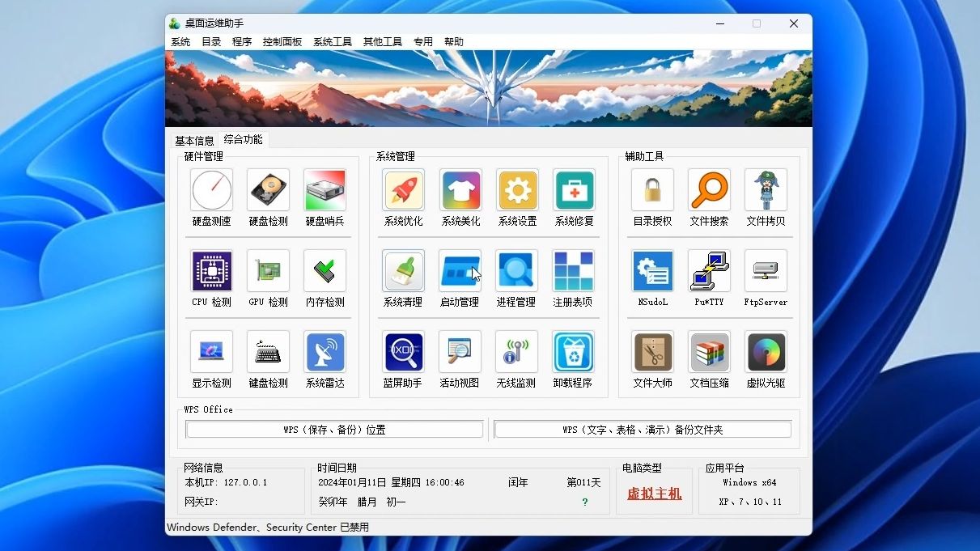Click the 网关IP: label

pyautogui.click(x=202, y=502)
